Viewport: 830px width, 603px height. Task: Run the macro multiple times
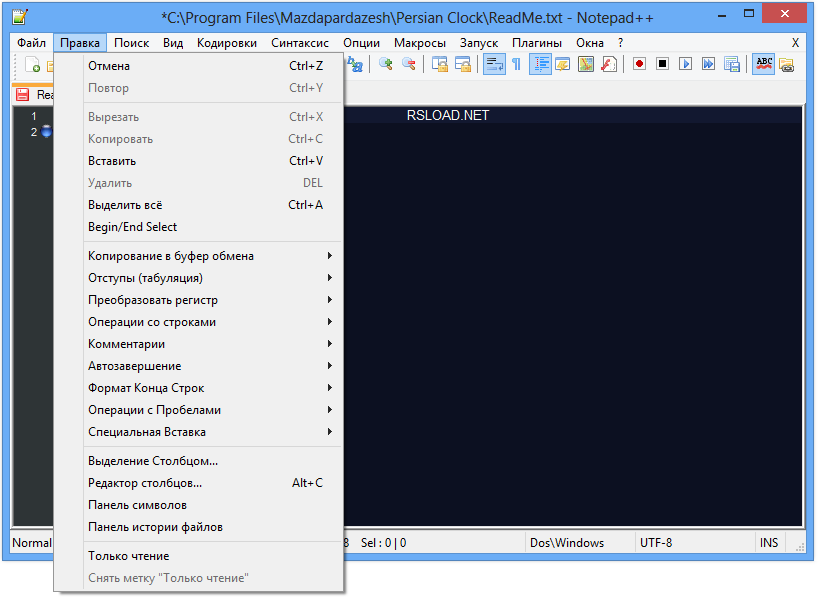707,63
